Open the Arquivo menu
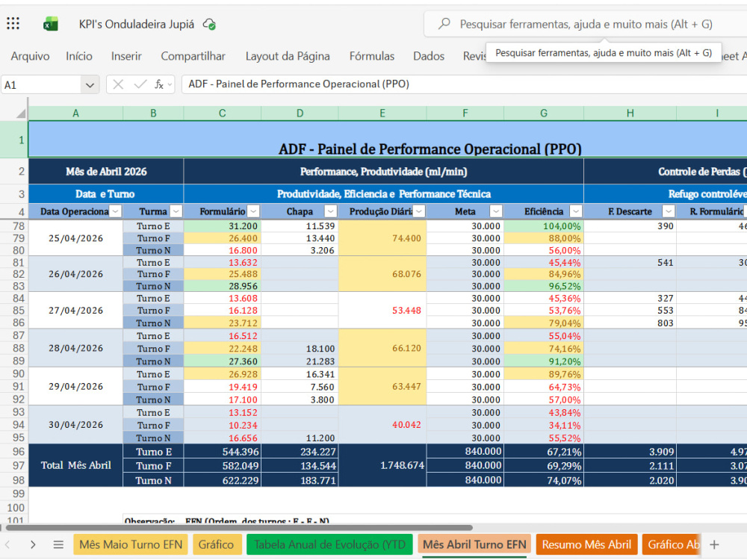Viewport: 747px width, 560px height. pyautogui.click(x=30, y=56)
